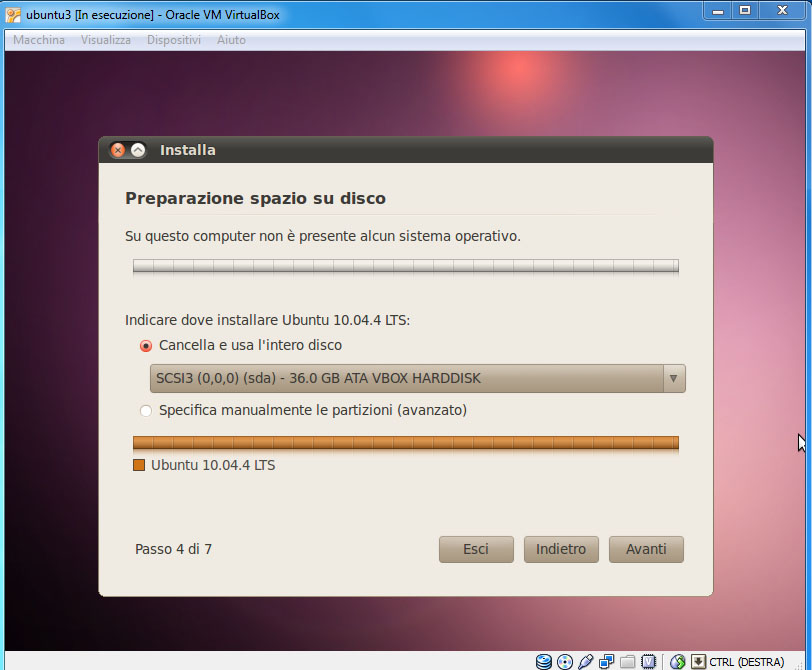Click the empty grey current-disk layout bar

coord(405,266)
